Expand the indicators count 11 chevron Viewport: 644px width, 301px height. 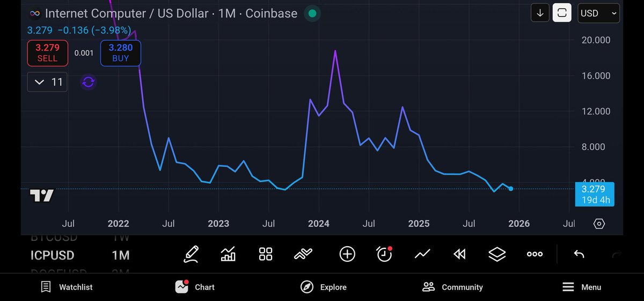pyautogui.click(x=47, y=82)
